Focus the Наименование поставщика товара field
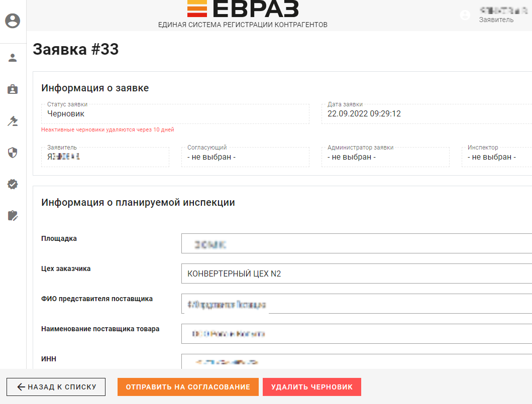Viewport: 532px width, 404px height. click(356, 334)
